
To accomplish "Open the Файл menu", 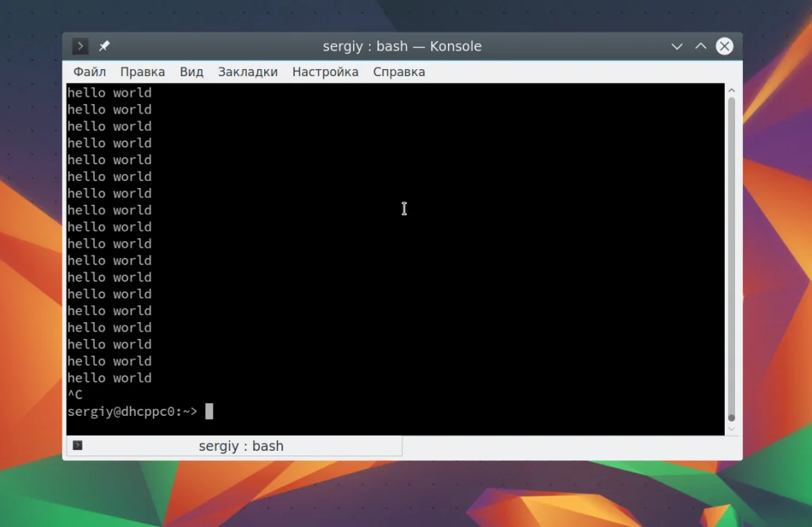I will tap(90, 72).
